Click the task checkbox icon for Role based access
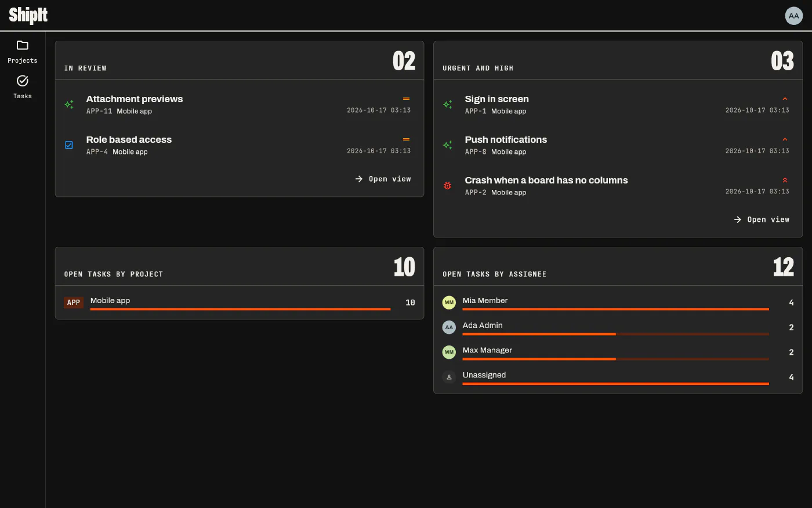The height and width of the screenshot is (508, 812). pyautogui.click(x=69, y=145)
